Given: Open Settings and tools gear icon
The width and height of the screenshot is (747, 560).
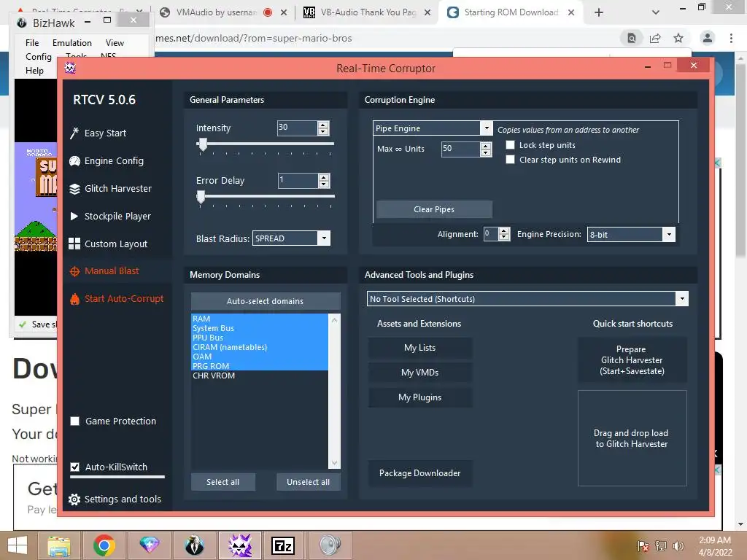Looking at the screenshot, I should point(74,499).
